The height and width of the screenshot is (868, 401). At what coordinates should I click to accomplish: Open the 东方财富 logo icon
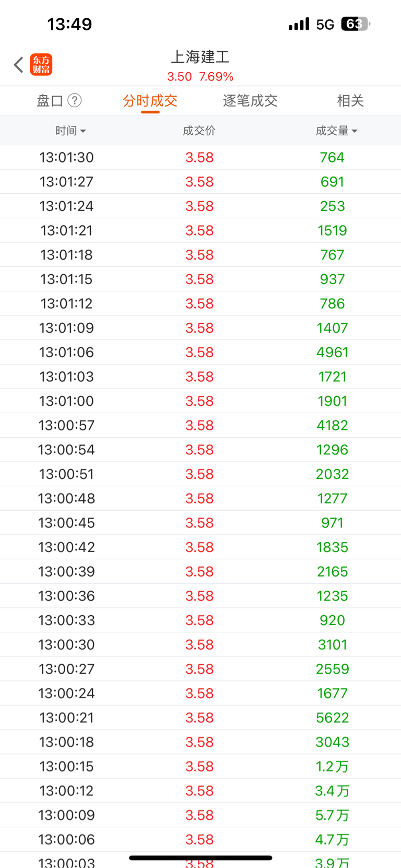pyautogui.click(x=41, y=65)
